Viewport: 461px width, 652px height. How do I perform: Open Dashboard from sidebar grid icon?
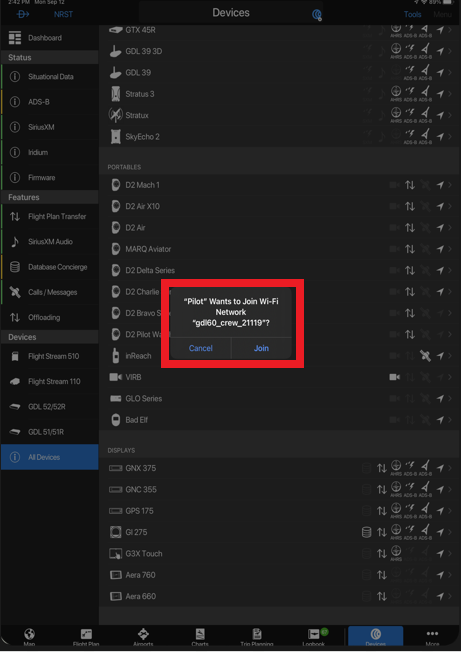pyautogui.click(x=15, y=38)
